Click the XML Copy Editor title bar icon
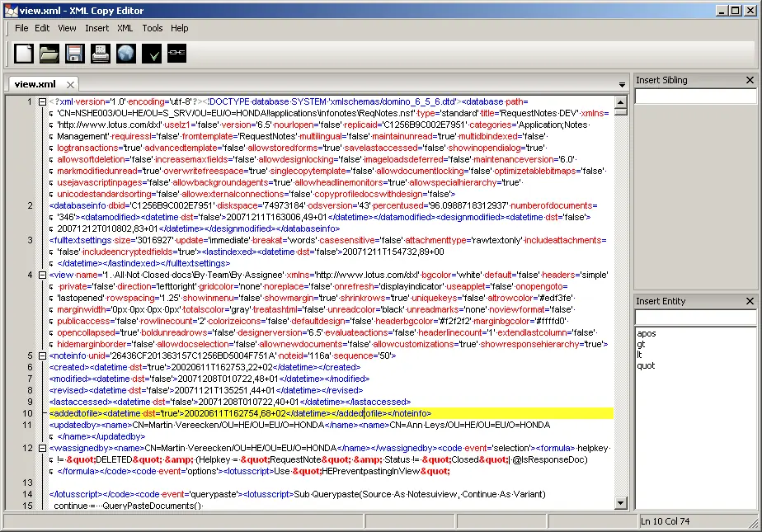The width and height of the screenshot is (762, 532). click(10, 11)
